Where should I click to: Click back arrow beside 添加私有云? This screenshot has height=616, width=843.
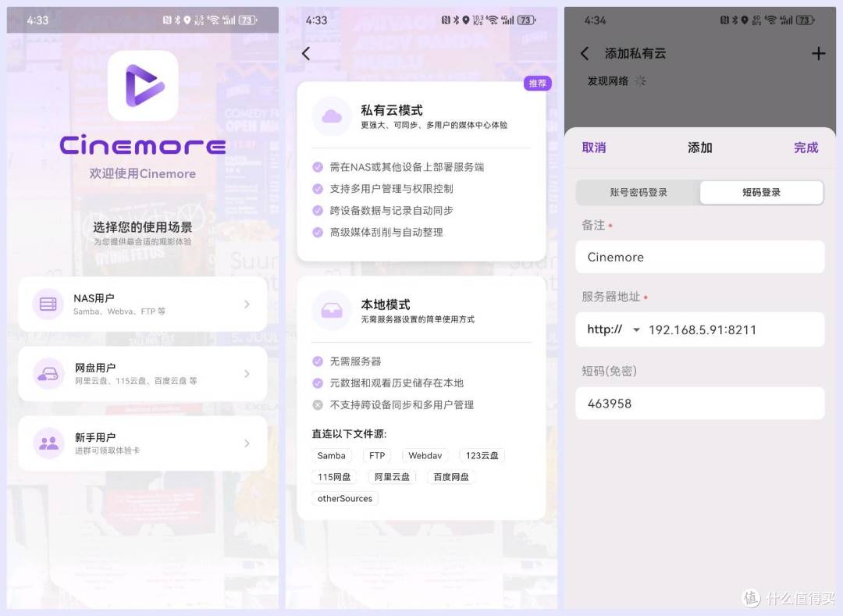[x=585, y=53]
